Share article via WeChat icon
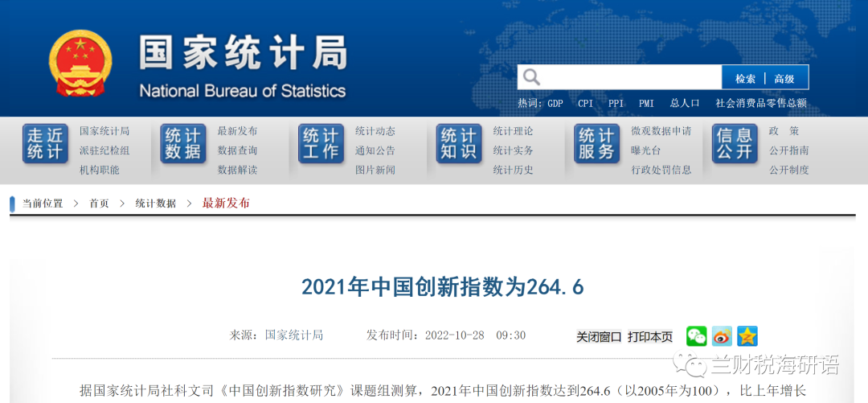The height and width of the screenshot is (403, 868). click(x=696, y=336)
